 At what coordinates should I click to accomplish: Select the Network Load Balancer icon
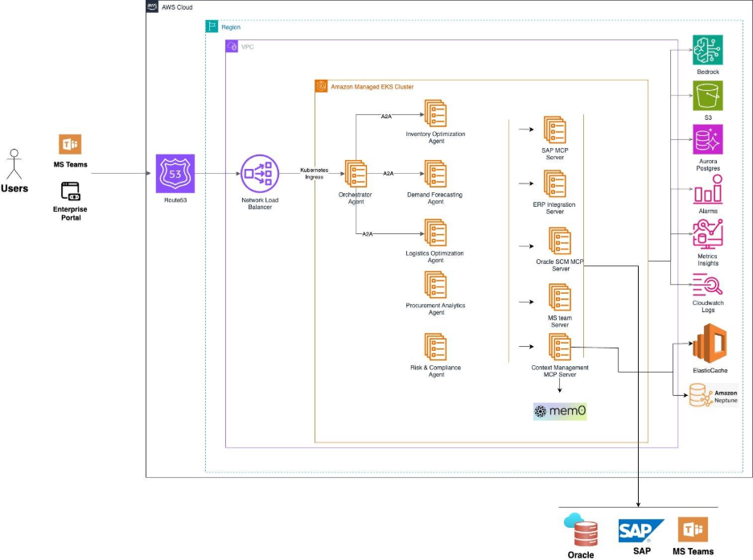[258, 173]
